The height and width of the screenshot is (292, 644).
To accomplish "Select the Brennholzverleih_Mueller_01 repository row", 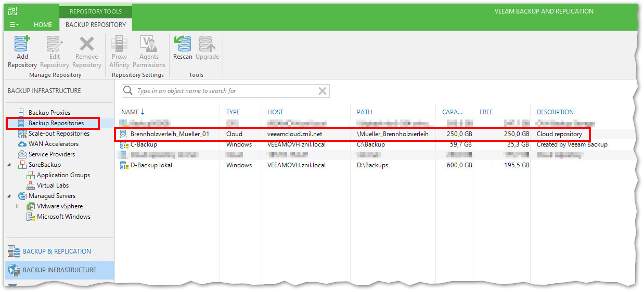I will coord(170,134).
